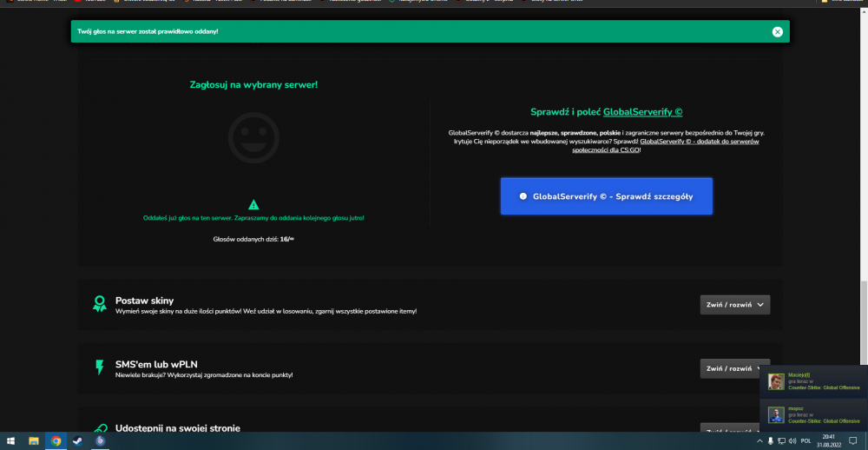Click the 'Głosów oddanych dziś: 16' counter

253,239
